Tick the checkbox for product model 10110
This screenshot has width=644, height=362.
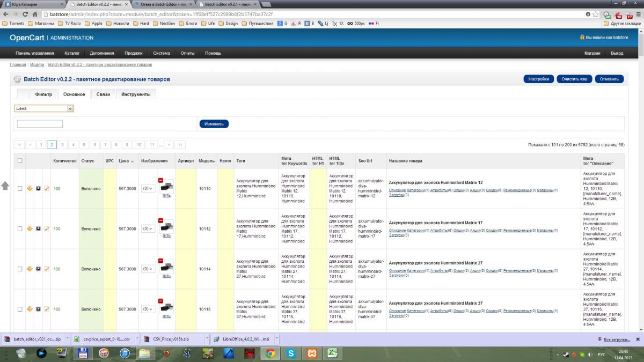20,189
